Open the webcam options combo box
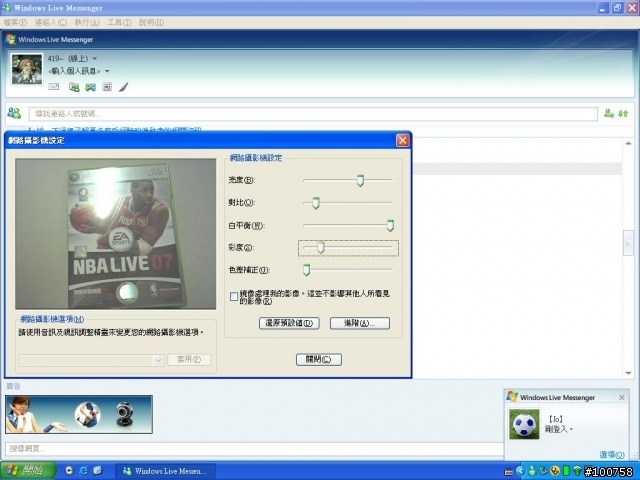This screenshot has height=480, width=640. coord(91,360)
